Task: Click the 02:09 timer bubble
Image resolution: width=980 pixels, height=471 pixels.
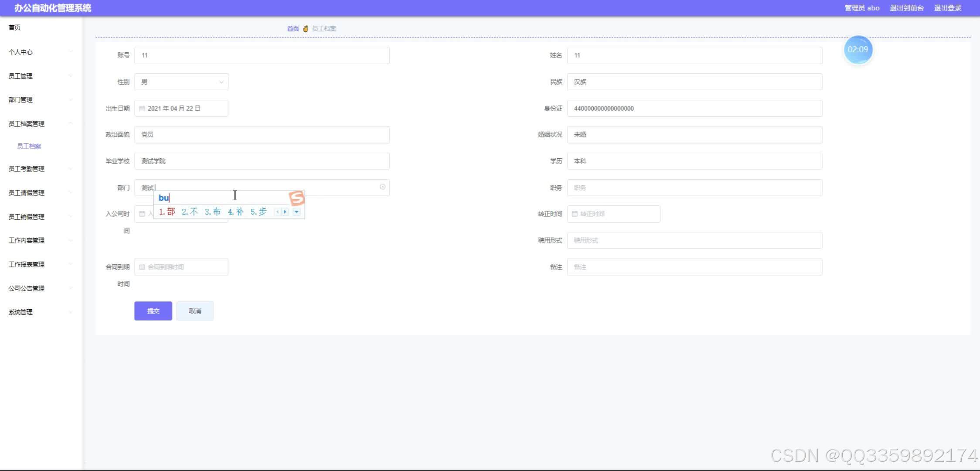Action: 858,50
